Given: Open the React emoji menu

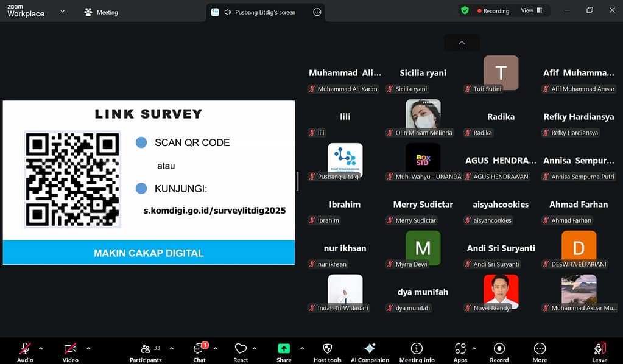Looking at the screenshot, I should [241, 351].
